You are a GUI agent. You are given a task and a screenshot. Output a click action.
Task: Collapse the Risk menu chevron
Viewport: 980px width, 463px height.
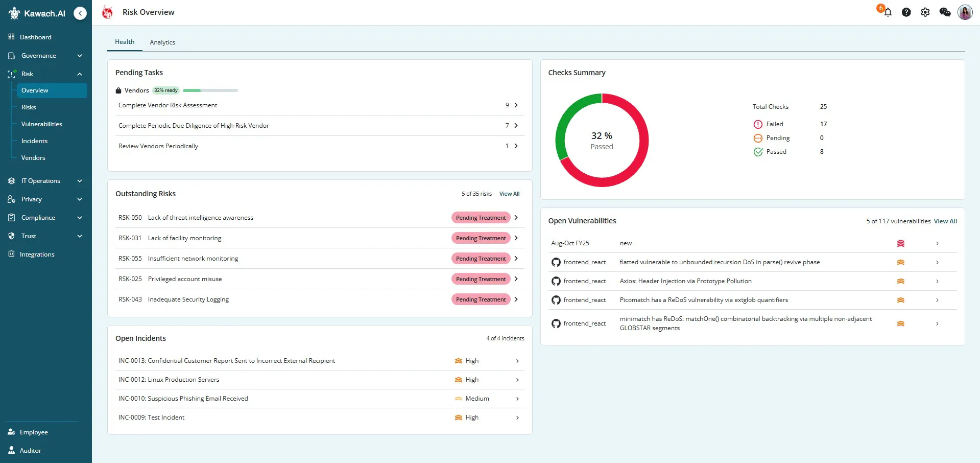80,74
